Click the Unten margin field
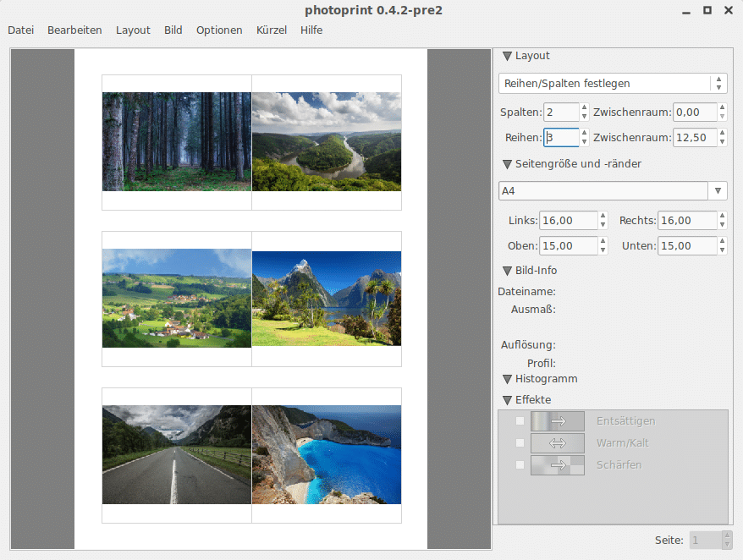The height and width of the screenshot is (560, 743). click(687, 246)
